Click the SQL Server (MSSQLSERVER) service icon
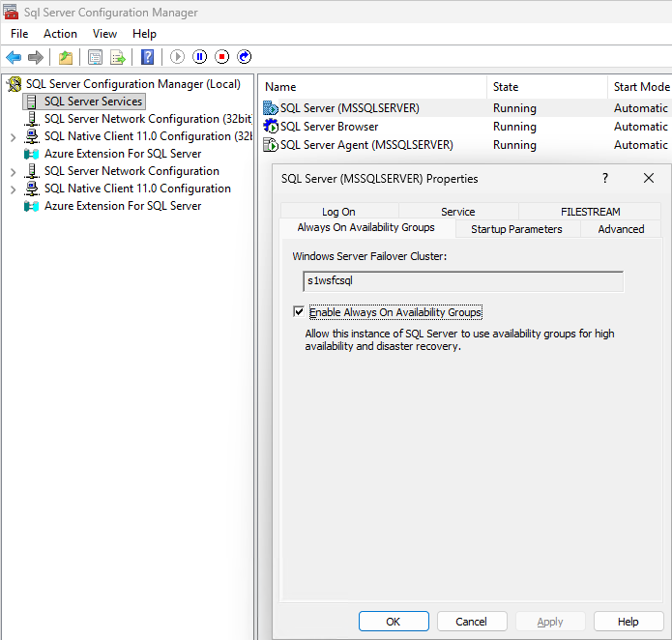The height and width of the screenshot is (640, 672). point(271,108)
